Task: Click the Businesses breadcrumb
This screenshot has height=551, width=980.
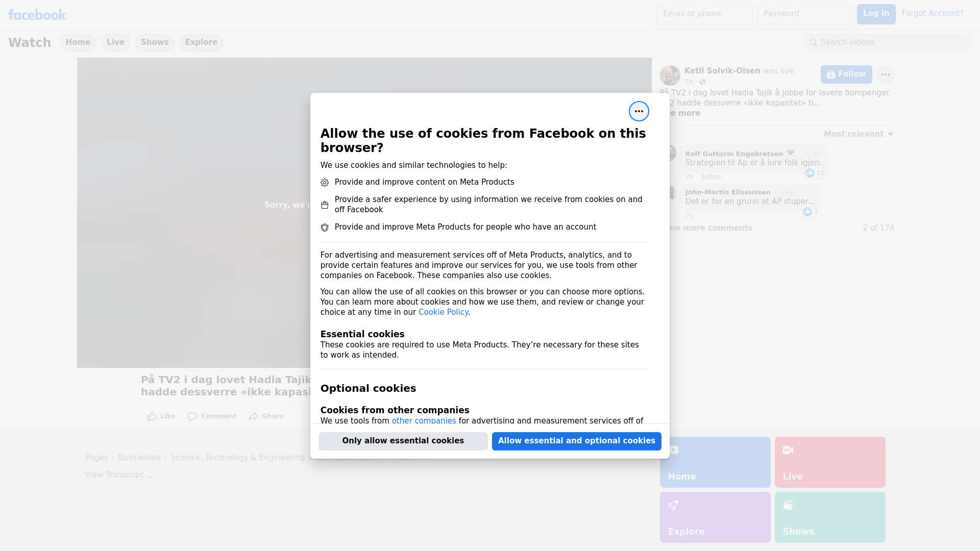Action: point(139,458)
